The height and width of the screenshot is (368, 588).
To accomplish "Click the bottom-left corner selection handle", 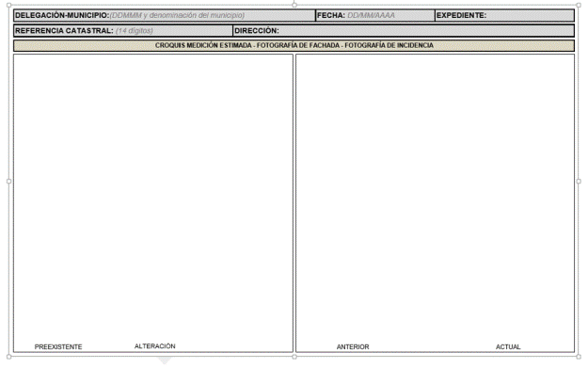I will (9, 357).
